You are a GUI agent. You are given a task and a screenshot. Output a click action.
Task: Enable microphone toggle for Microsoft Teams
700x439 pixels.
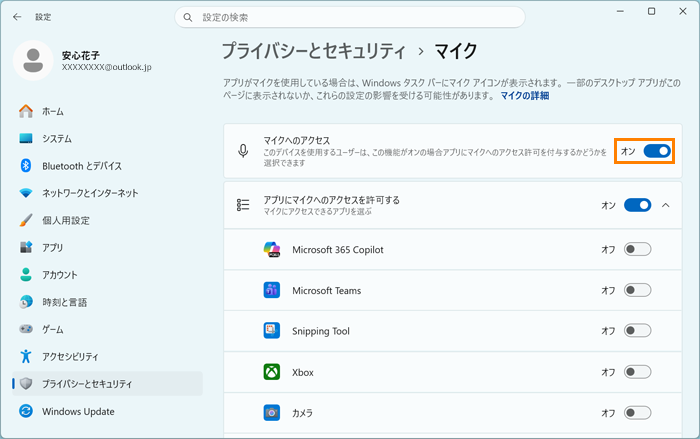(638, 290)
